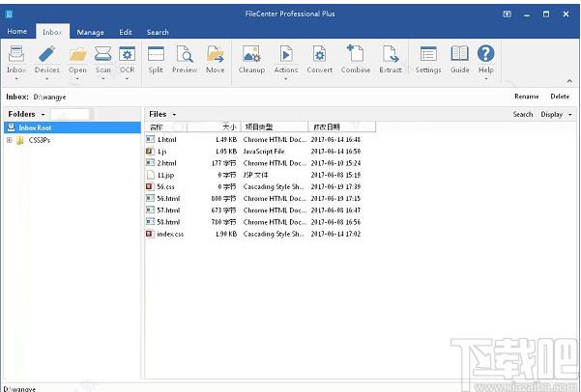Click the Convert icon
This screenshot has height=392, width=581.
point(319,54)
